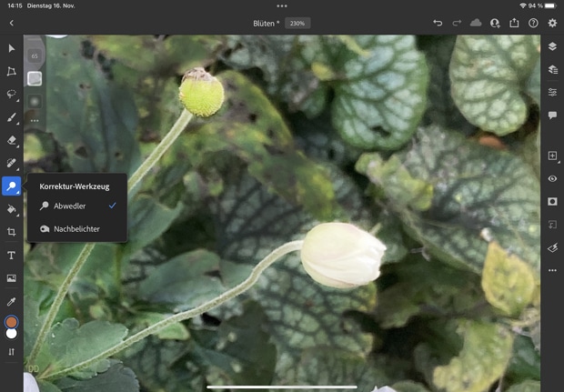Viewport: 564px width, 392px height.
Task: Expand tool options three-dot menu
Action: coord(35,120)
